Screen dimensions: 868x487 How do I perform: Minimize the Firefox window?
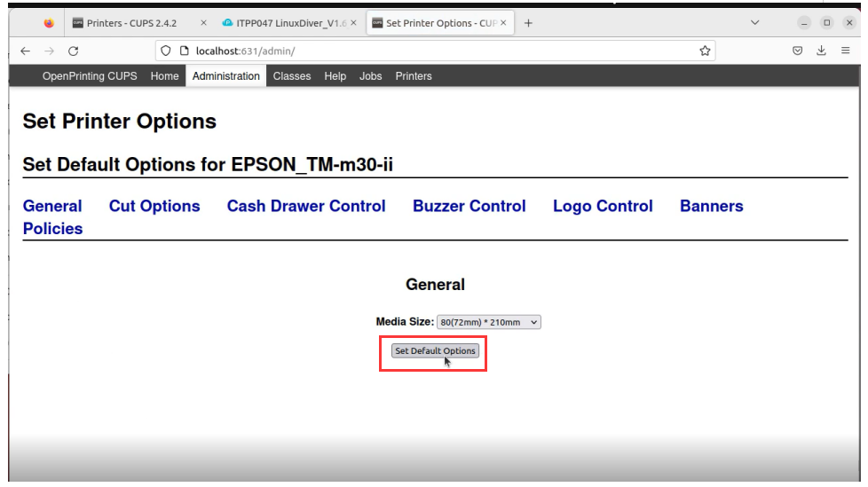click(x=804, y=23)
